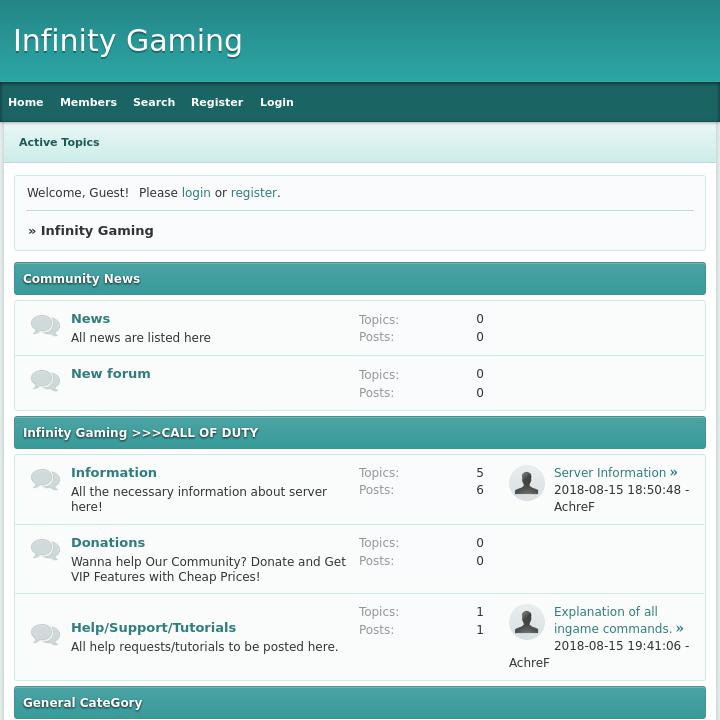The width and height of the screenshot is (720, 720).
Task: Open the Donations forum link
Action: [108, 543]
